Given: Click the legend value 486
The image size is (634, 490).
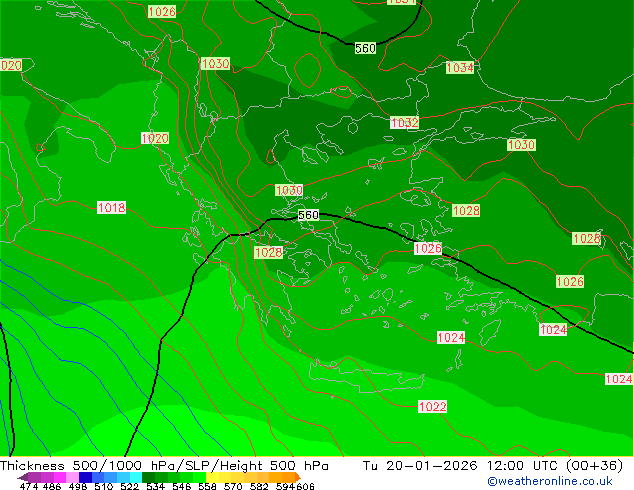Looking at the screenshot, I should point(52,486).
